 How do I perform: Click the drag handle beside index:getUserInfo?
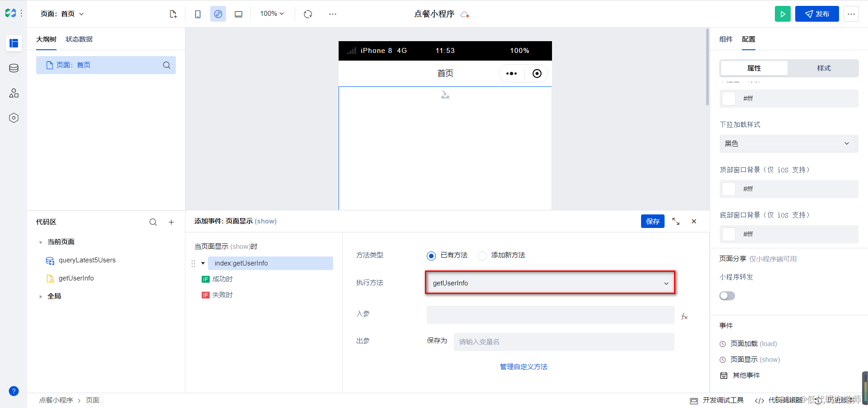coord(193,264)
